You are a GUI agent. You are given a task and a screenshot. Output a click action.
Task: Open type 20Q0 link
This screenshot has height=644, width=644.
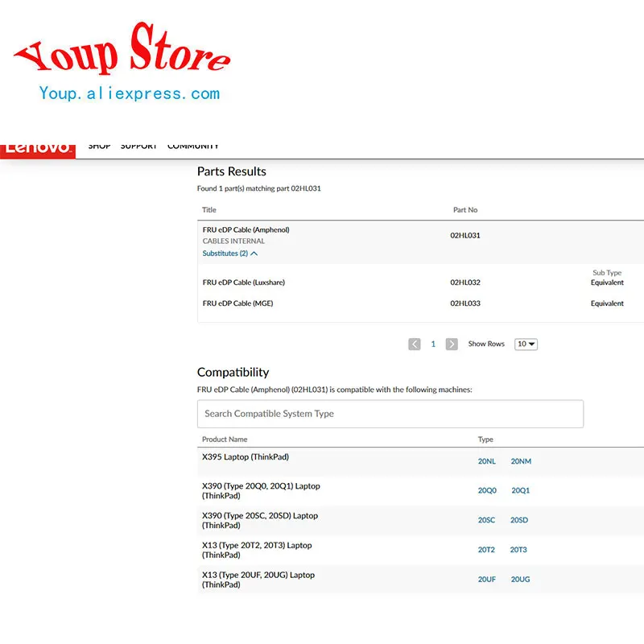click(487, 490)
